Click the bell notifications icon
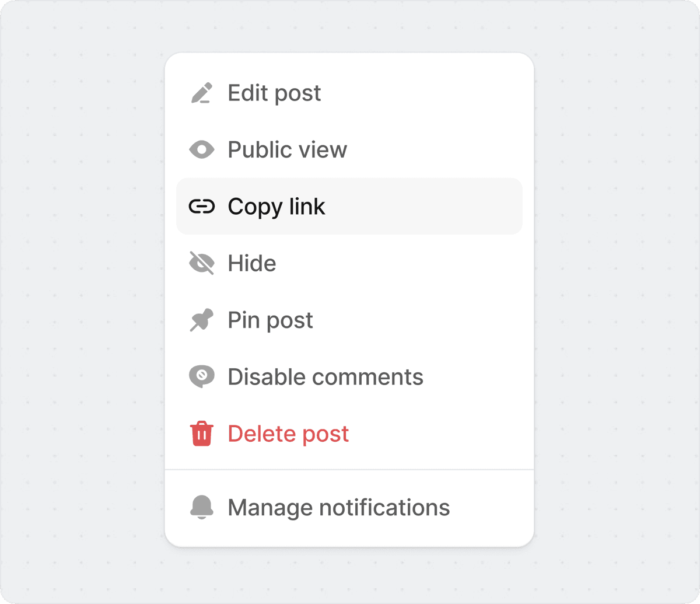 202,508
